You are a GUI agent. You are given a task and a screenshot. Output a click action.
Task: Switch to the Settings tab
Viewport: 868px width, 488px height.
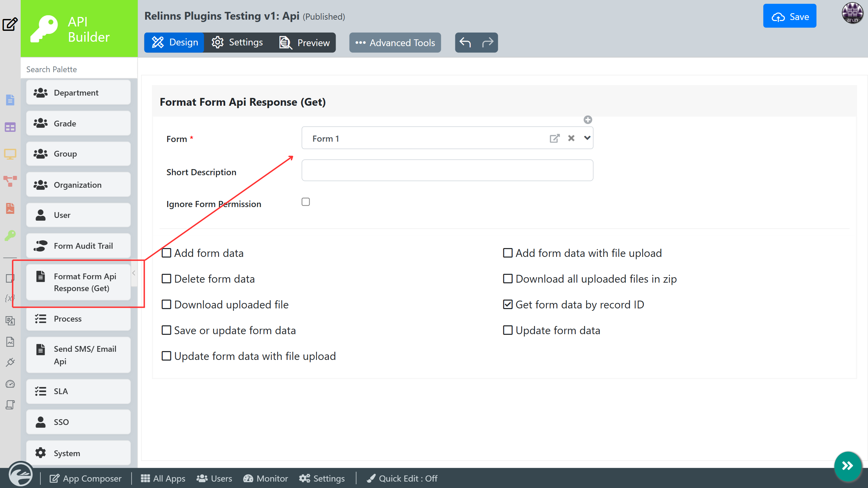[x=237, y=42]
